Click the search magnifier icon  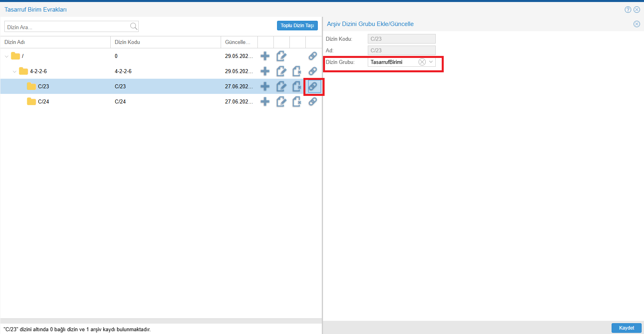point(134,26)
